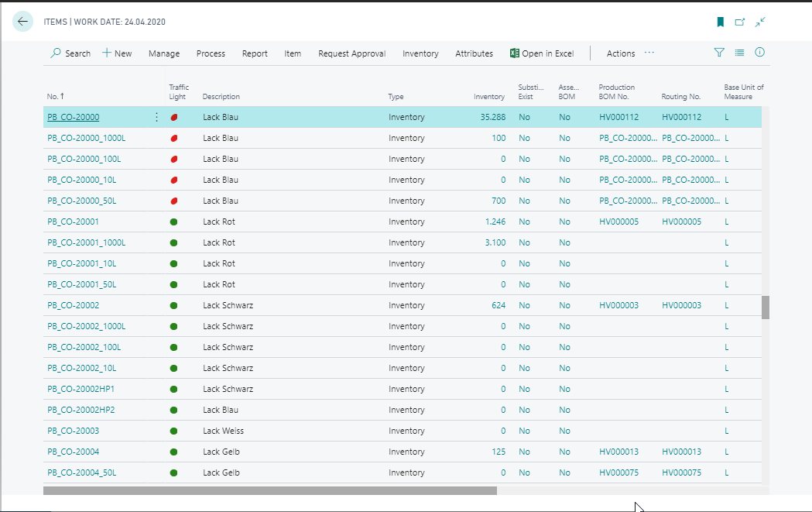Screen dimensions: 812x512
Task: Click the list view layout icon
Action: (x=739, y=53)
